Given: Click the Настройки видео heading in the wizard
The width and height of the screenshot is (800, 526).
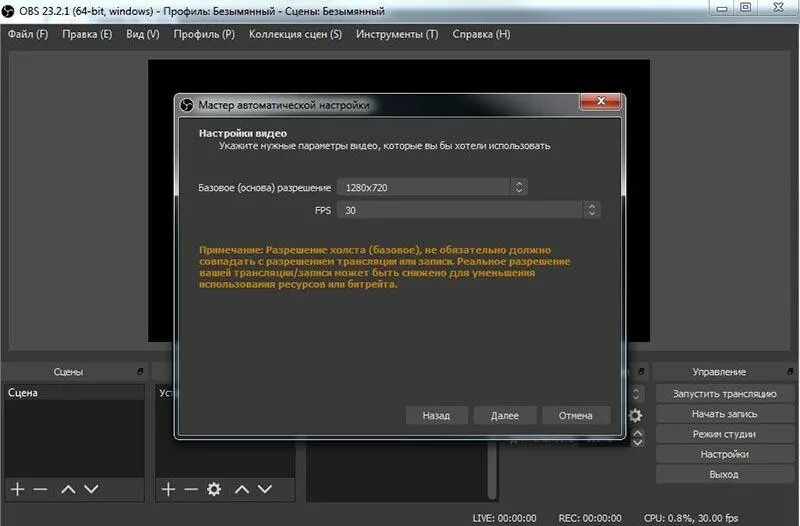Looking at the screenshot, I should pyautogui.click(x=243, y=133).
